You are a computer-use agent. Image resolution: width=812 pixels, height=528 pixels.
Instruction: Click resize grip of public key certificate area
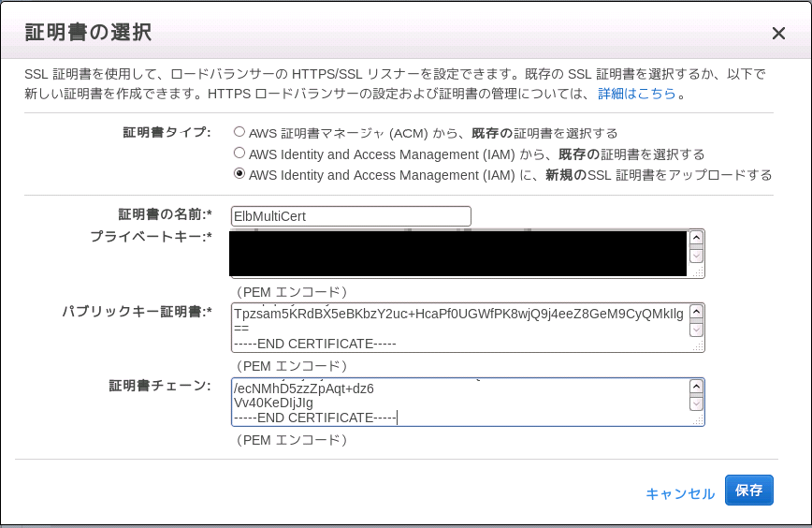point(698,346)
